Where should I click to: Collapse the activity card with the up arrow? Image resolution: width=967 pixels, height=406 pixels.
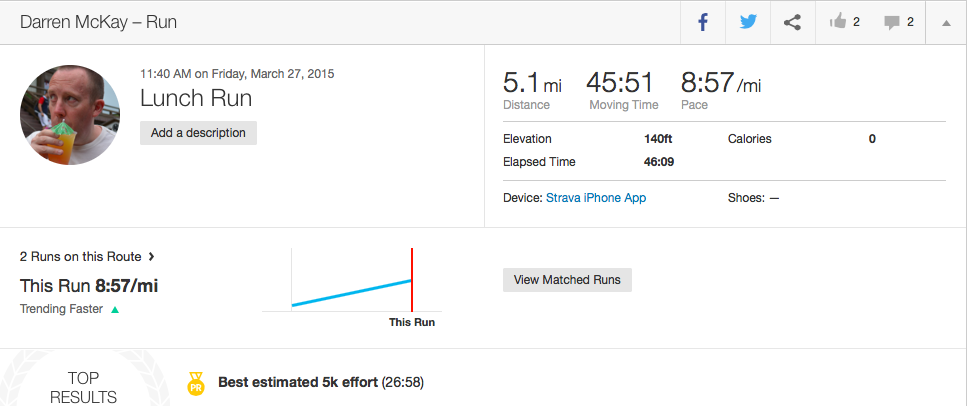click(946, 23)
